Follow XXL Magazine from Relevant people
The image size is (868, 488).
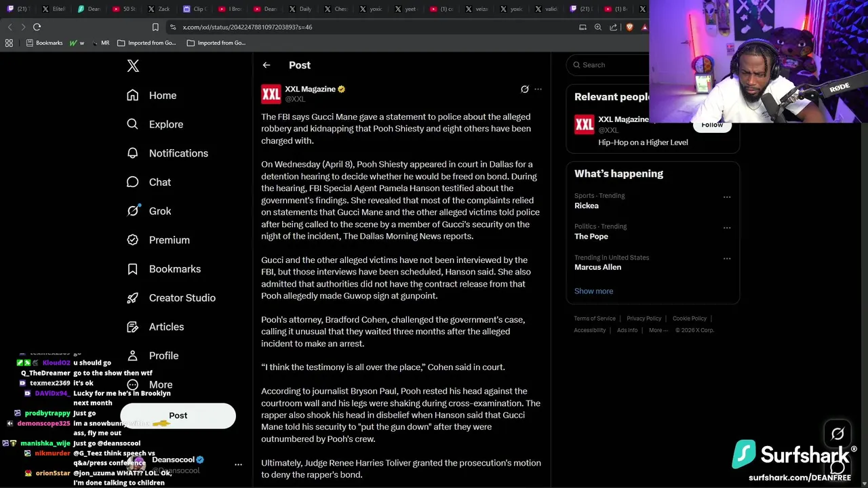[712, 126]
